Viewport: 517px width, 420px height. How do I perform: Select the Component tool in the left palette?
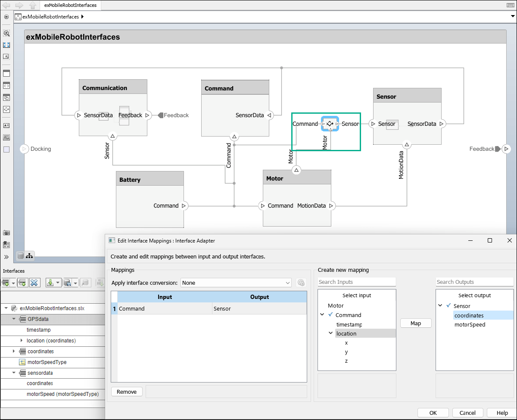pos(6,73)
